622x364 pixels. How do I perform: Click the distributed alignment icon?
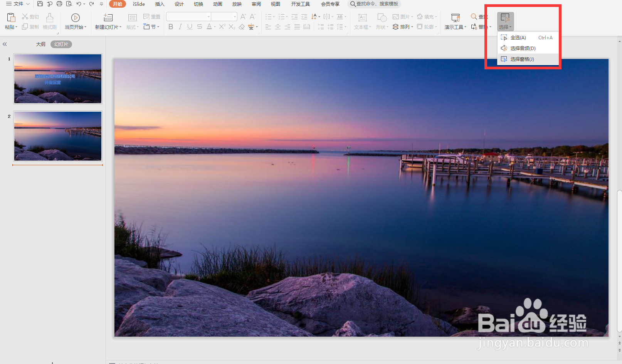[307, 27]
